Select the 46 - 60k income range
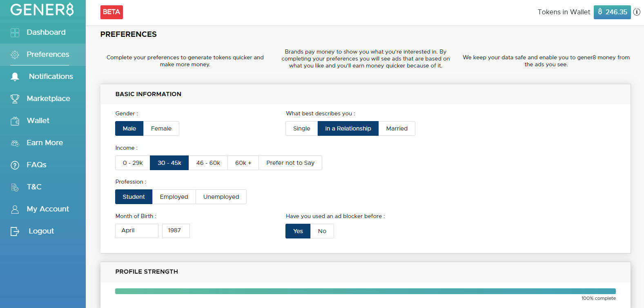The image size is (644, 308). tap(208, 163)
